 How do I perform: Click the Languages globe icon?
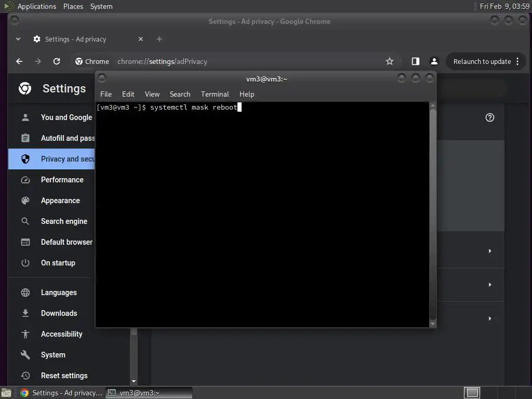(25, 292)
